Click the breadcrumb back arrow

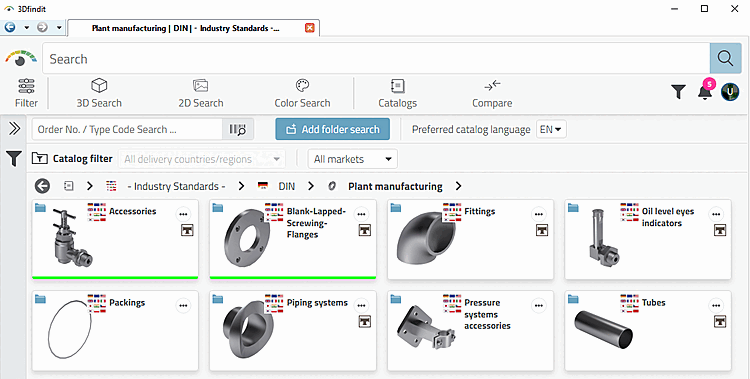pos(43,186)
